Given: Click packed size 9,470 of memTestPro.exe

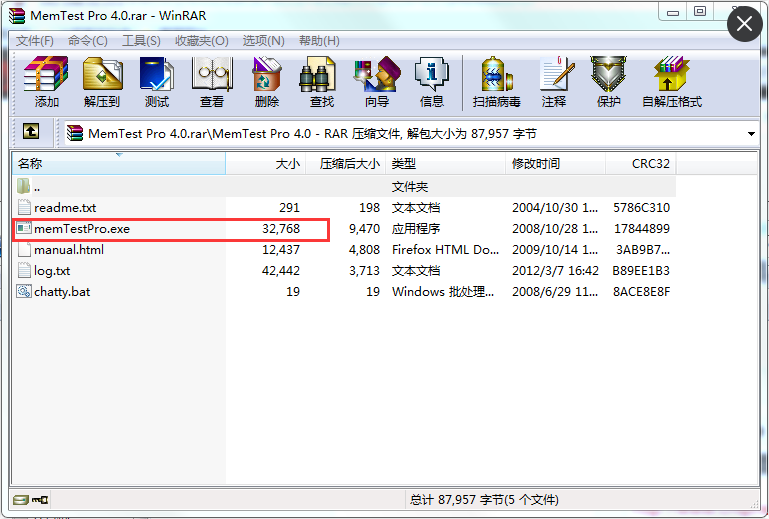Looking at the screenshot, I should click(x=364, y=229).
